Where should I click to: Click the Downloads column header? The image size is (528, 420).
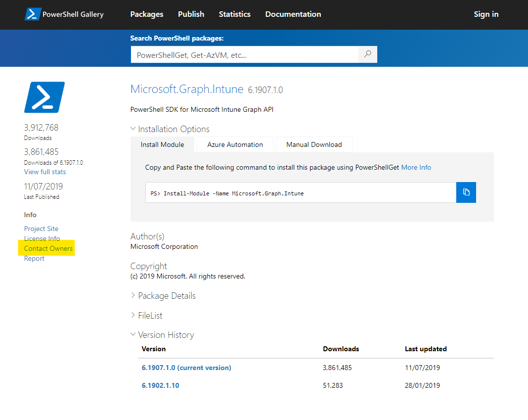point(341,349)
